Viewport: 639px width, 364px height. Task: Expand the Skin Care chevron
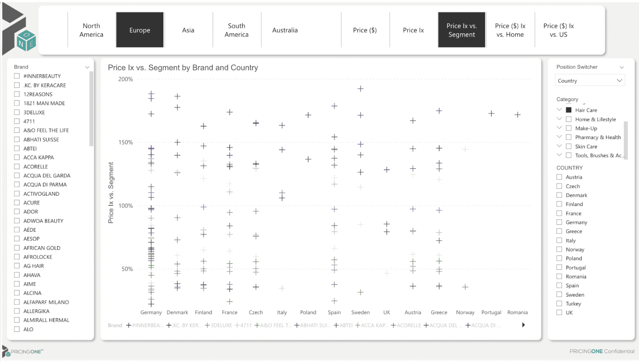point(559,146)
